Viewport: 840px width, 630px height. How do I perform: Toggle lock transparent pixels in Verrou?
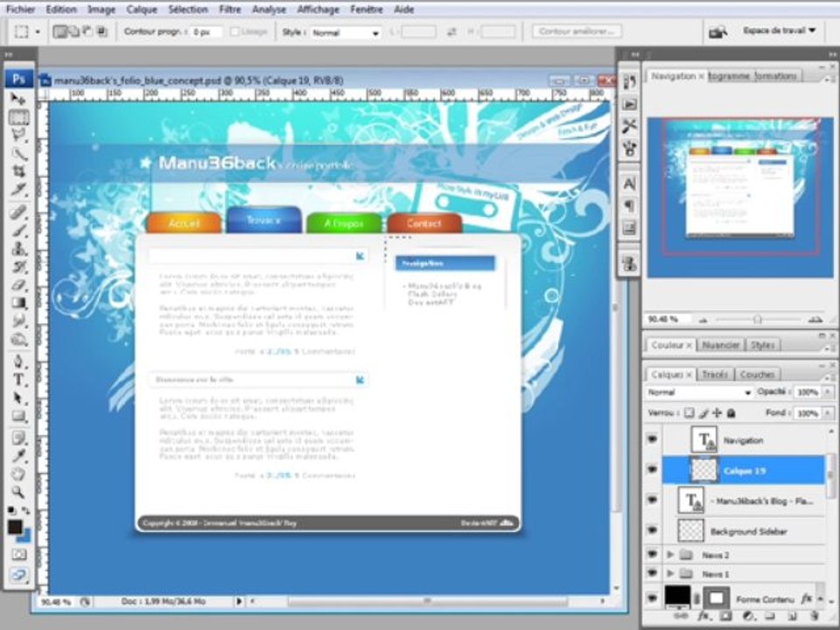click(x=689, y=413)
